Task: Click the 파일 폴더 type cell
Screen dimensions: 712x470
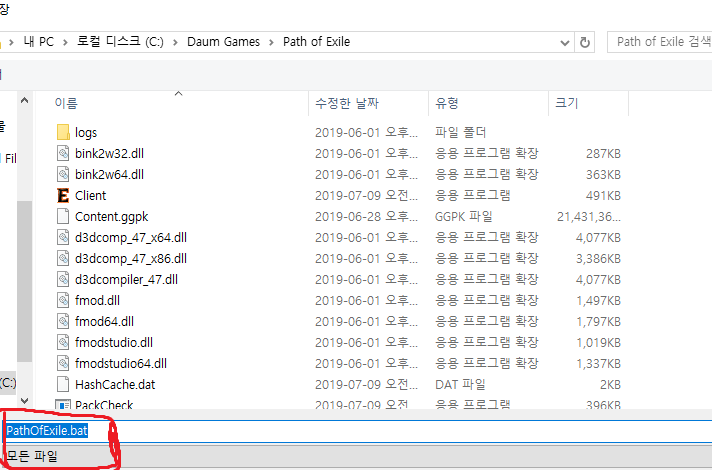Action: [x=460, y=133]
